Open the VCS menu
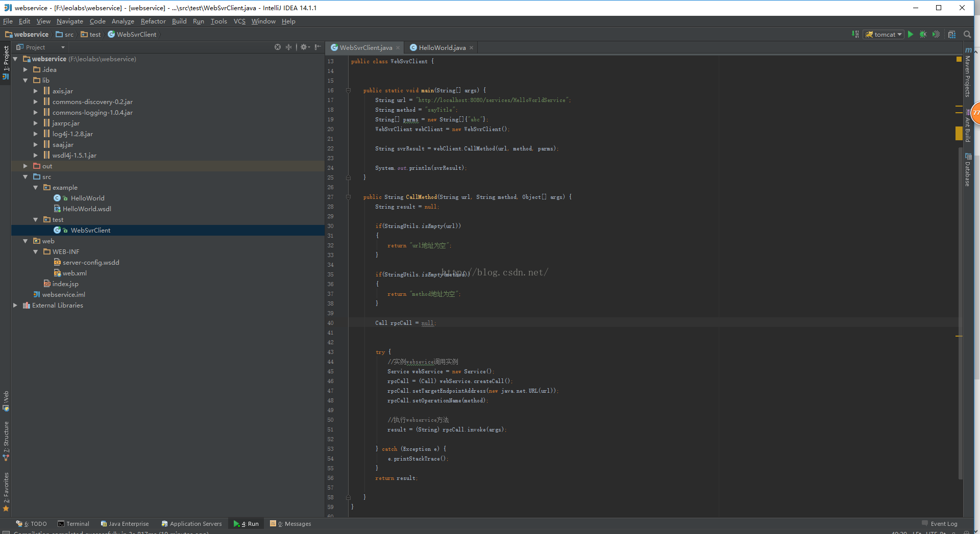Viewport: 980px width, 534px height. click(239, 21)
